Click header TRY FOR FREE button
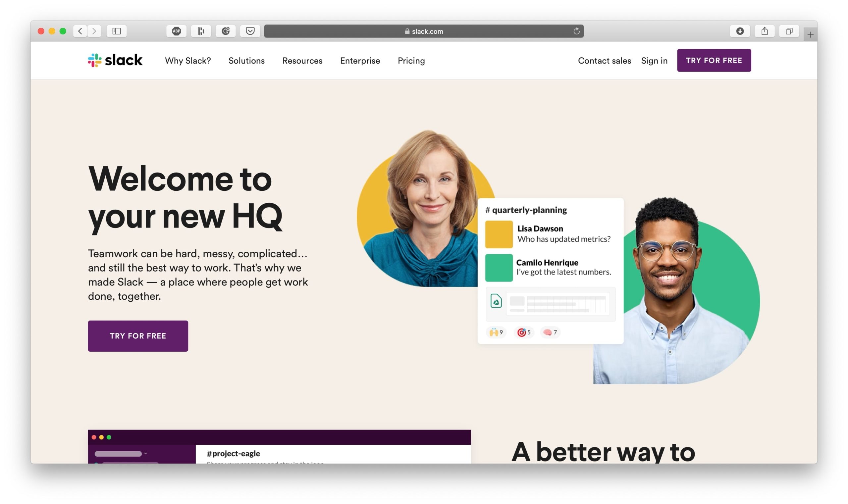 pos(714,60)
